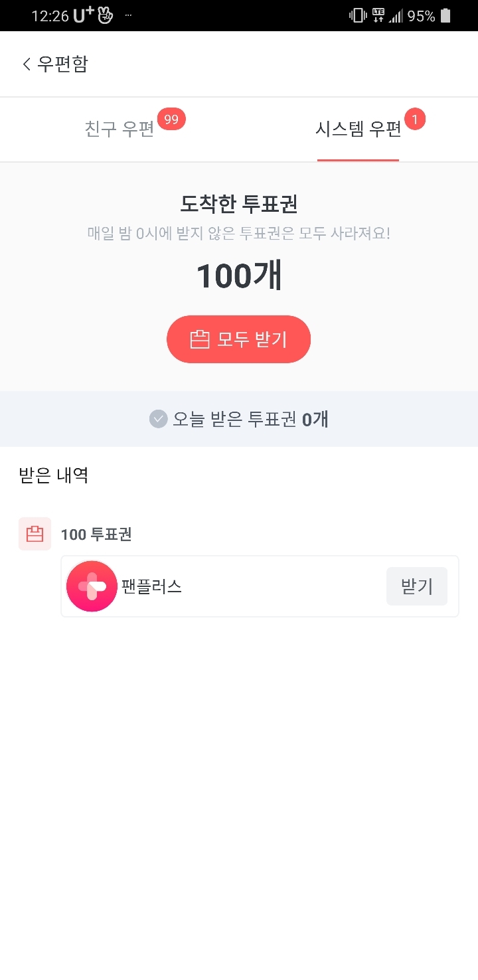Switch to the 친구 우편 tab
This screenshot has height=980, width=478.
coord(120,129)
